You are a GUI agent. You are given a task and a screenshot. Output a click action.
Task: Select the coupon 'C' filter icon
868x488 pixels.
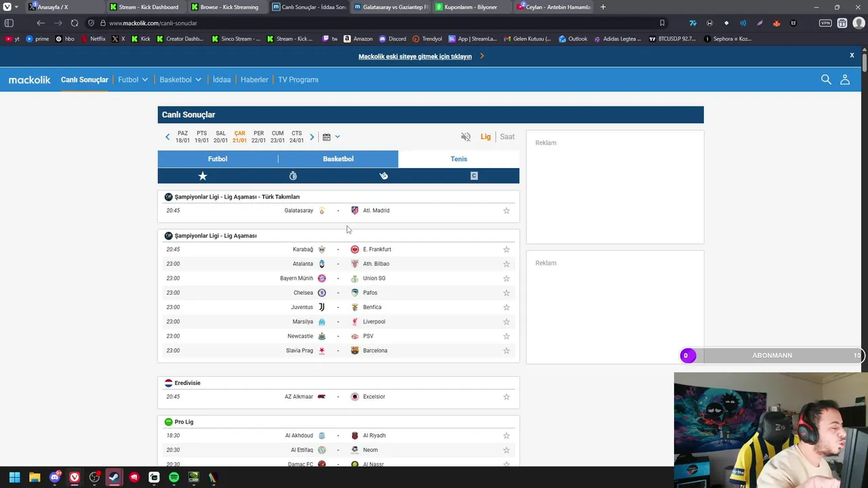tap(474, 176)
